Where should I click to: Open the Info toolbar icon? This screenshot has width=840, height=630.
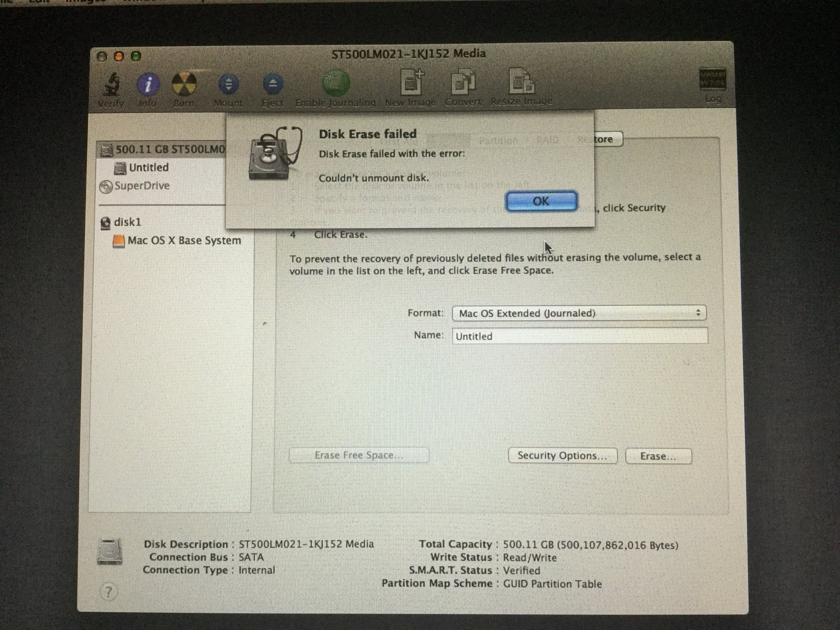(x=148, y=84)
